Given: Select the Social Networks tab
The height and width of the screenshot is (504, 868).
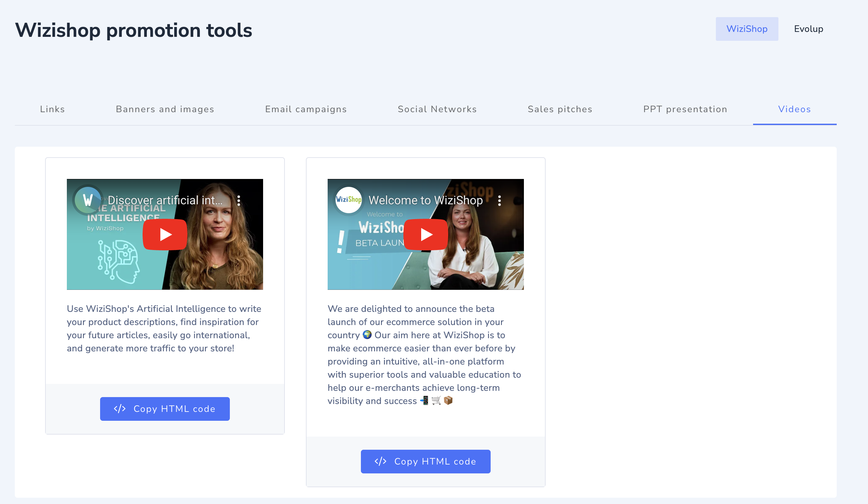Looking at the screenshot, I should click(437, 109).
